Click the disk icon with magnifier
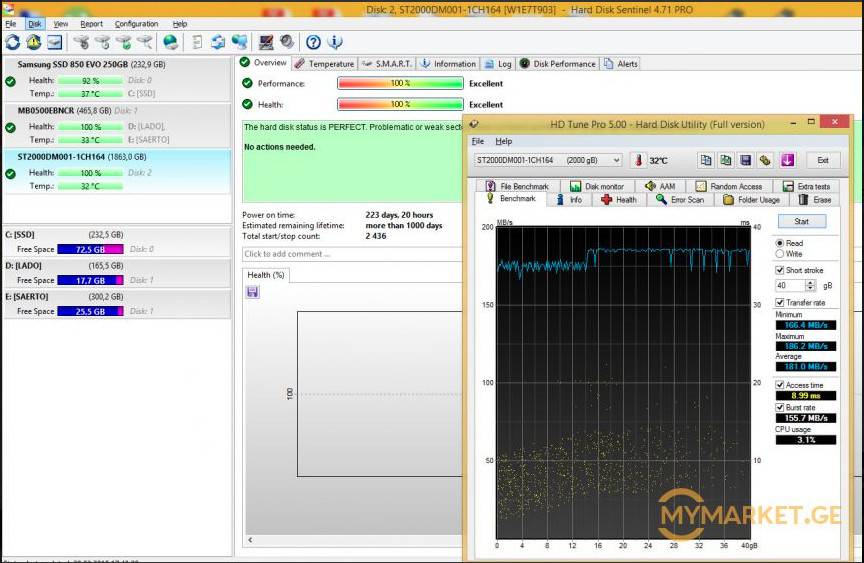The height and width of the screenshot is (563, 864). 144,42
